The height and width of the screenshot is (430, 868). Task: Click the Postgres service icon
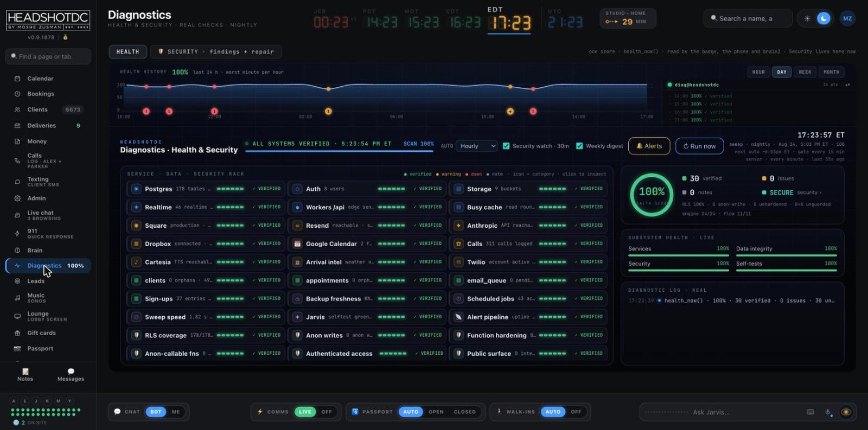coord(136,189)
